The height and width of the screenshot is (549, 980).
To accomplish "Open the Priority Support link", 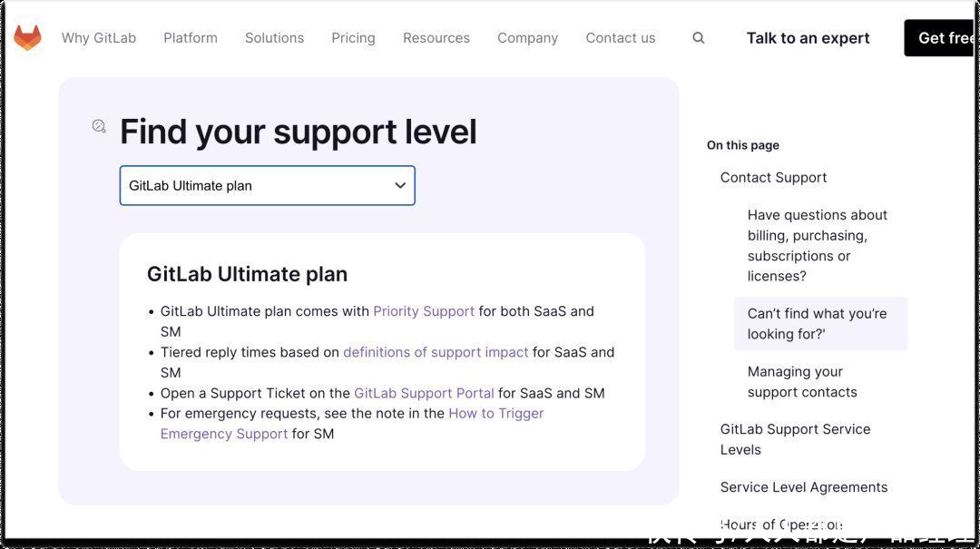I will click(424, 311).
